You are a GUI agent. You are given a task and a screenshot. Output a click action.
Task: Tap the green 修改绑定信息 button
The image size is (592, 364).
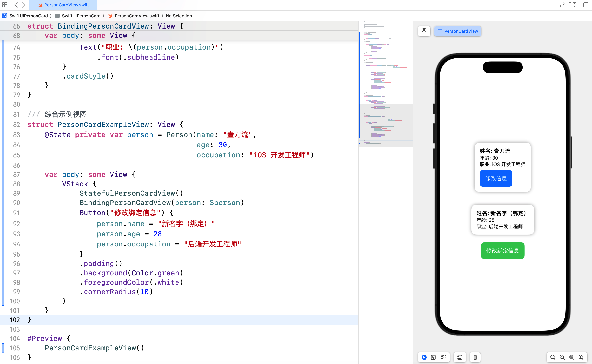click(x=503, y=251)
